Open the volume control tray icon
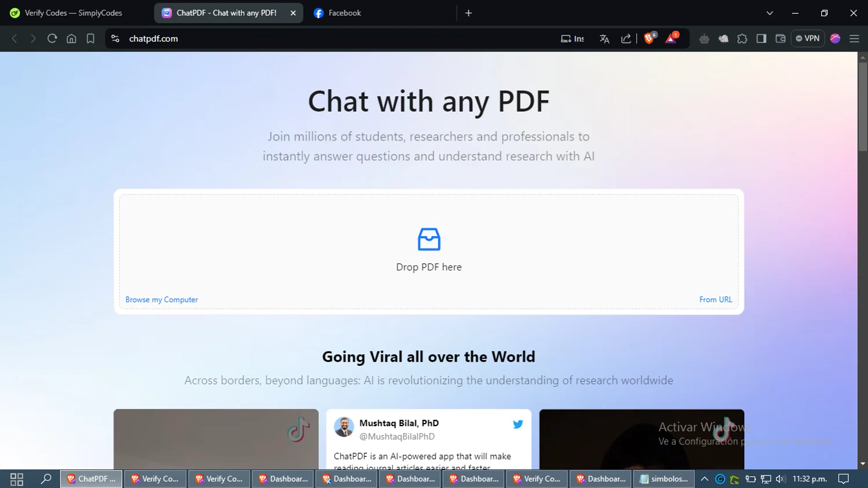This screenshot has width=868, height=488. (x=781, y=479)
